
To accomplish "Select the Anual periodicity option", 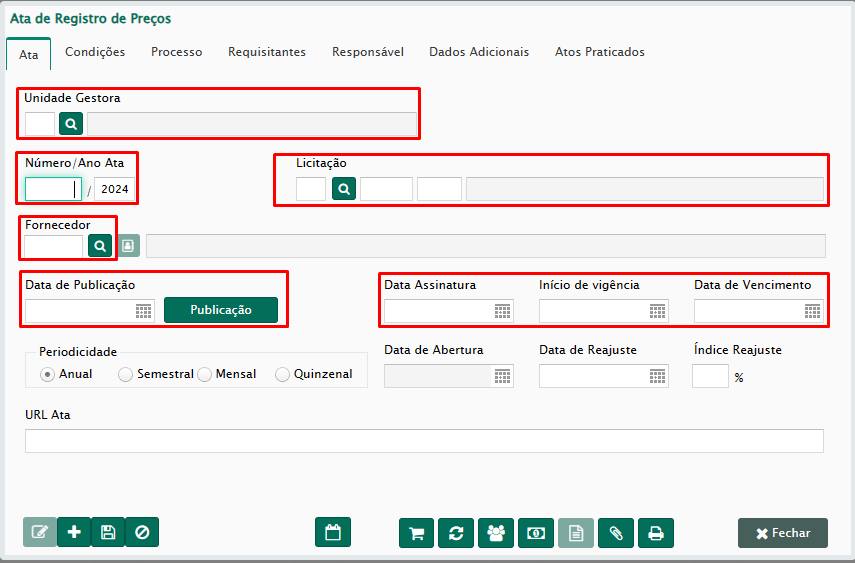I will click(47, 374).
